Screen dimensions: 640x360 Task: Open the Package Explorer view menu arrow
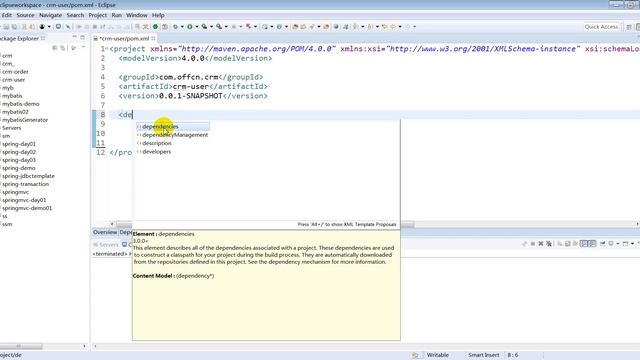[x=83, y=48]
